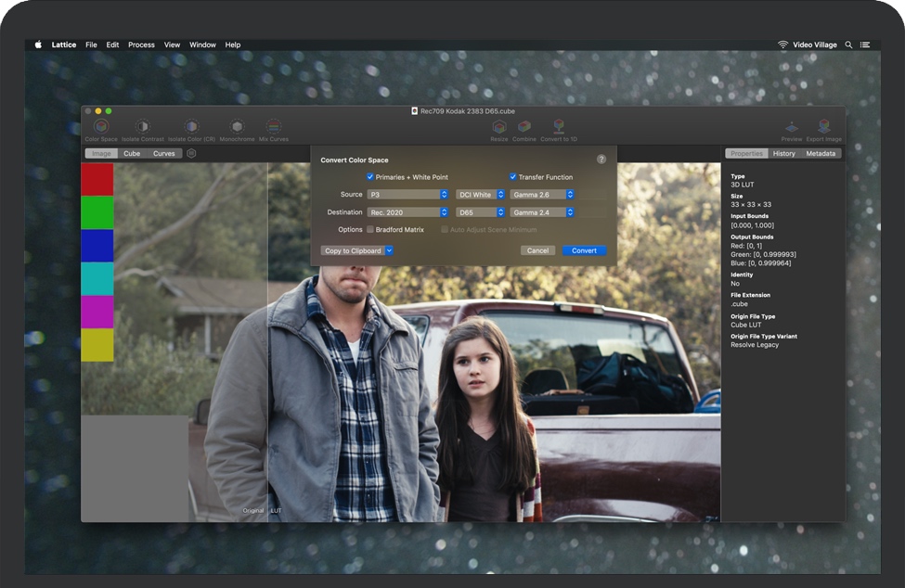Switch to the Curves tab
905x588 pixels.
163,153
